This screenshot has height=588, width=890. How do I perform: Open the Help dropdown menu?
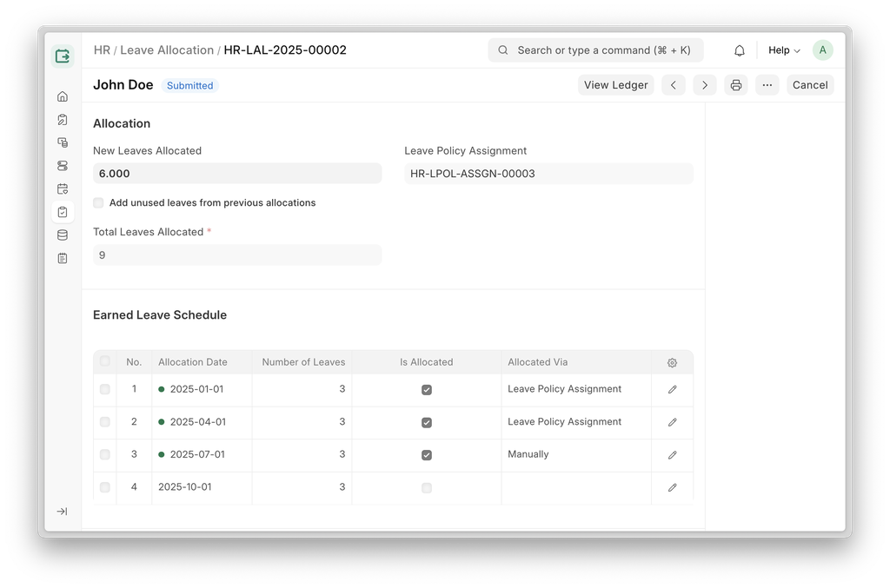pos(784,50)
